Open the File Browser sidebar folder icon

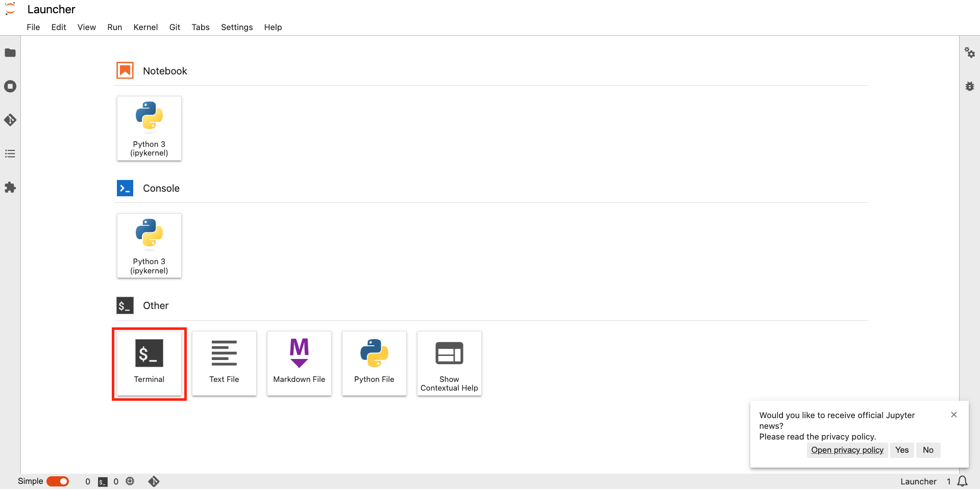10,53
